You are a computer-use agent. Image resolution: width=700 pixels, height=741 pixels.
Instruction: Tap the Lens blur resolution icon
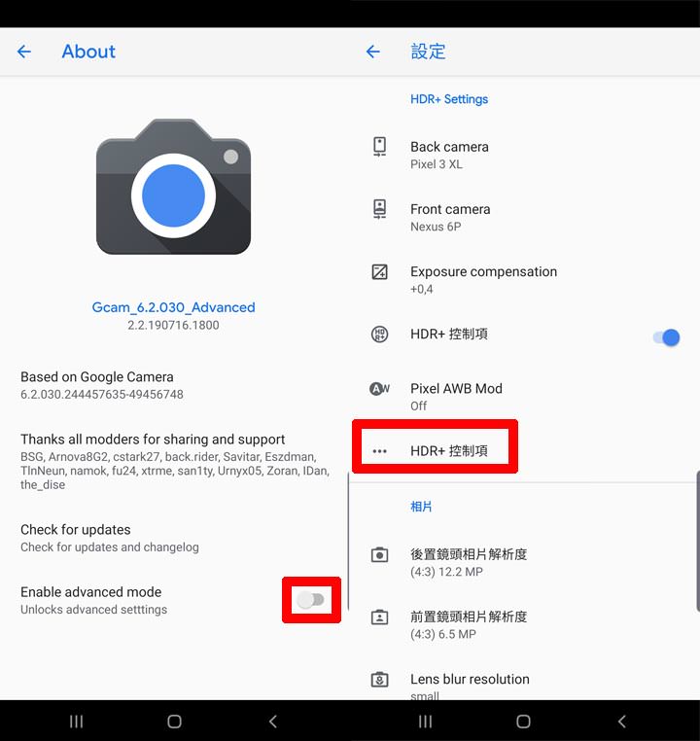pos(380,680)
